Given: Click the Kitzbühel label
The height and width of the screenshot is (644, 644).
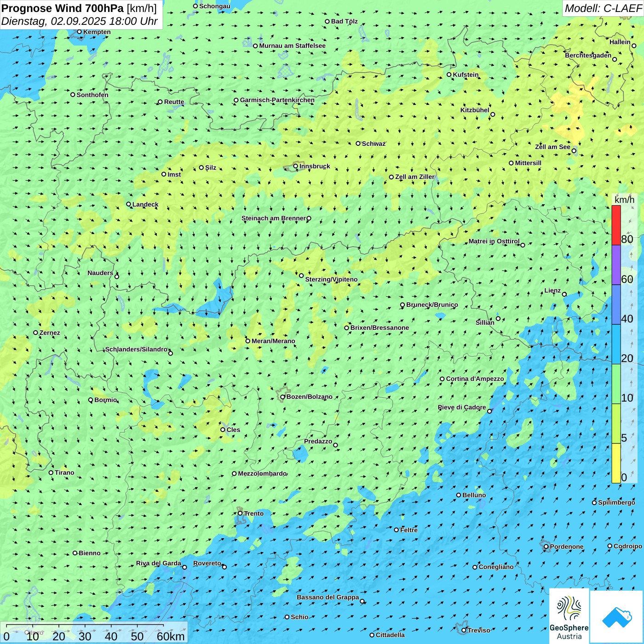Looking at the screenshot, I should tap(475, 110).
